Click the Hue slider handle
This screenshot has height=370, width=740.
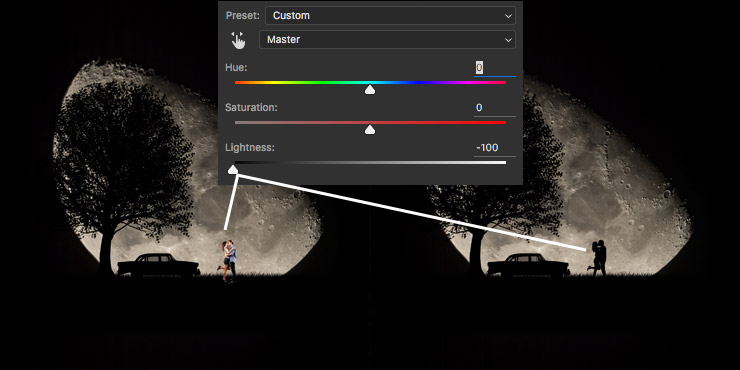coord(370,89)
